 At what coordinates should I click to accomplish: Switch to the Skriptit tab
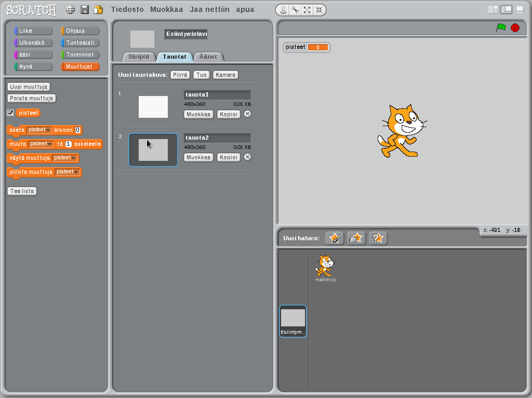click(139, 57)
